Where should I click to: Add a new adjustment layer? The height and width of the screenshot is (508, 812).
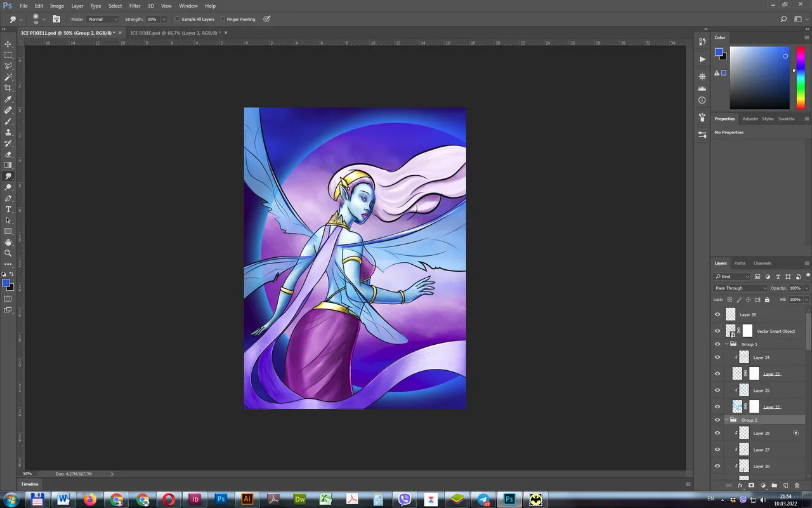[763, 486]
